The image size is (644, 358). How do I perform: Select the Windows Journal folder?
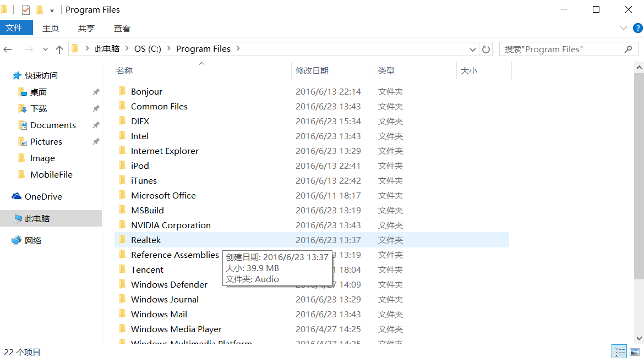(x=164, y=299)
